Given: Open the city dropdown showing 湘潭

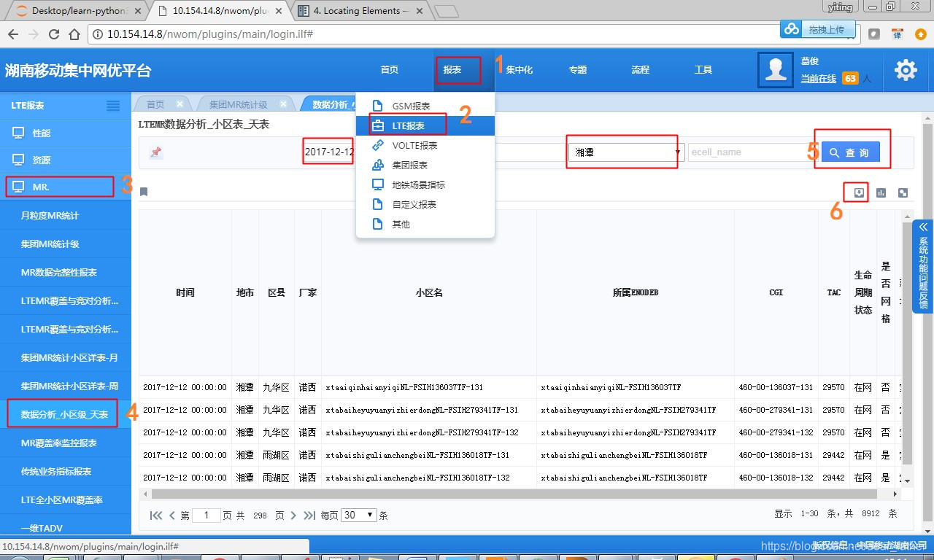Looking at the screenshot, I should click(627, 152).
